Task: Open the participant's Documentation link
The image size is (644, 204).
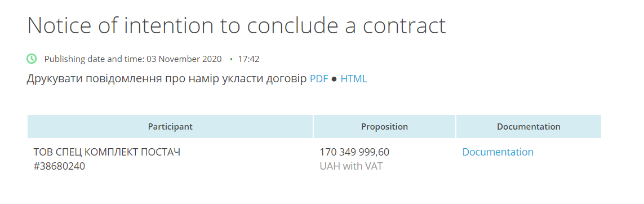Action: pos(498,152)
